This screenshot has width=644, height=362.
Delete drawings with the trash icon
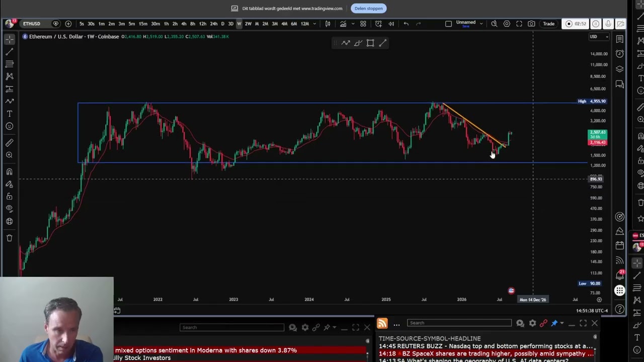coord(10,238)
